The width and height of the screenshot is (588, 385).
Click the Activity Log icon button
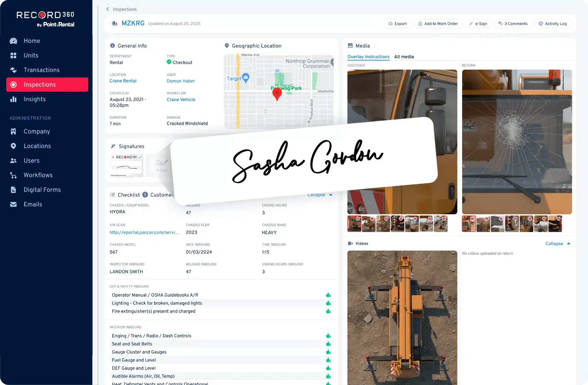(541, 24)
